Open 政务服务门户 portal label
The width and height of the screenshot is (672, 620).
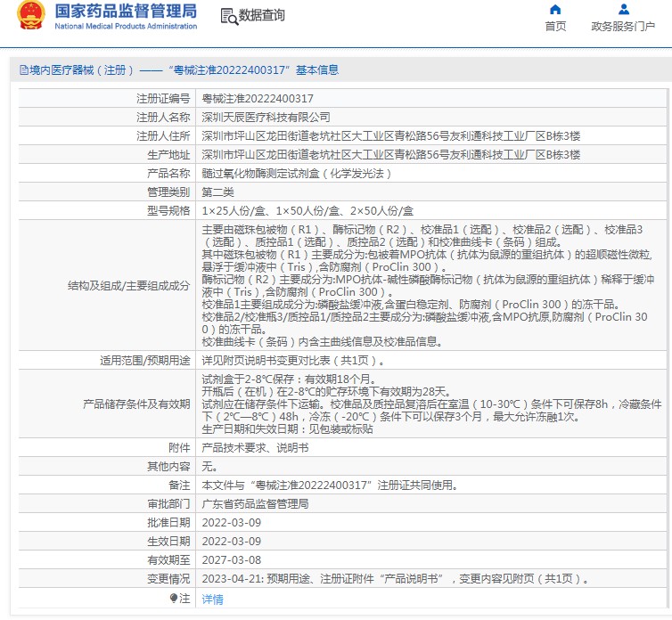623,27
